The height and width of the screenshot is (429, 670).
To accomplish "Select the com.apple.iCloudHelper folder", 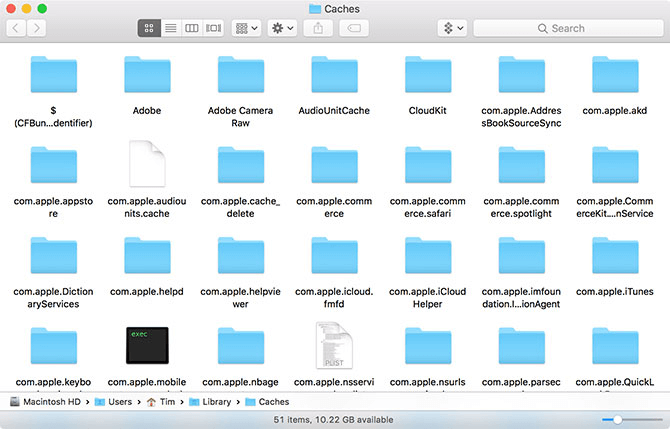I will click(x=428, y=256).
